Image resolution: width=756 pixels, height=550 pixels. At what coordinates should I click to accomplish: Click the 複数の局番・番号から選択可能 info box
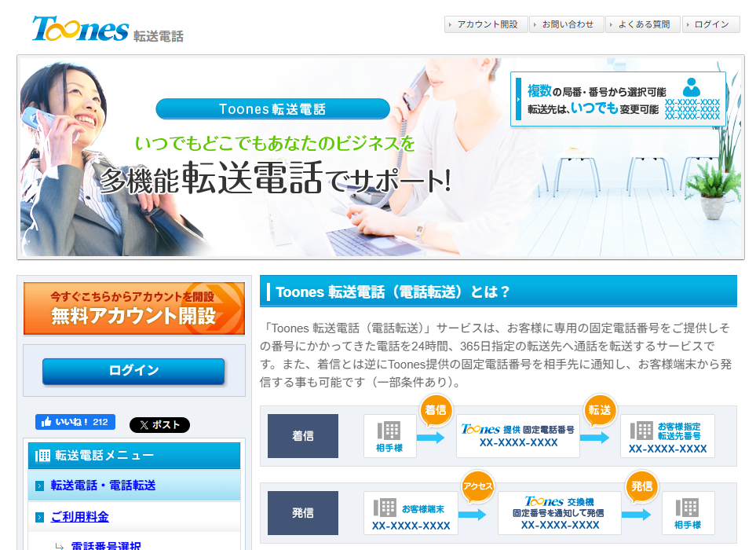pos(618,99)
